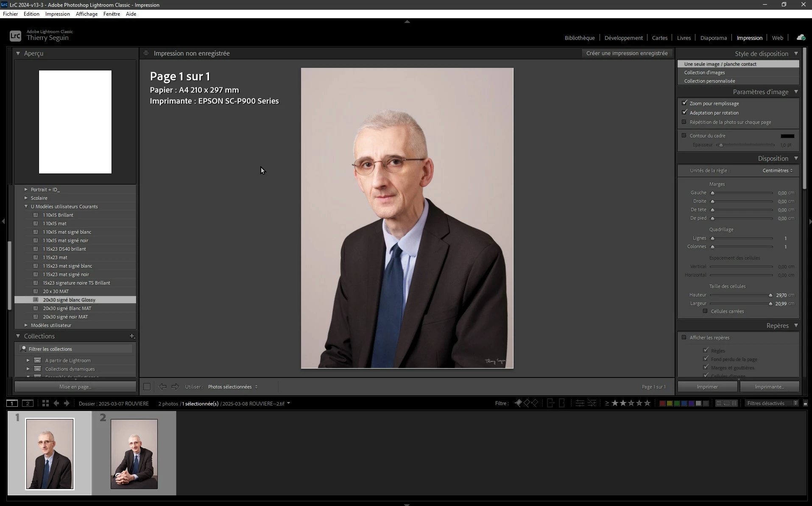Collapse the Collections panel
The width and height of the screenshot is (812, 506).
18,336
